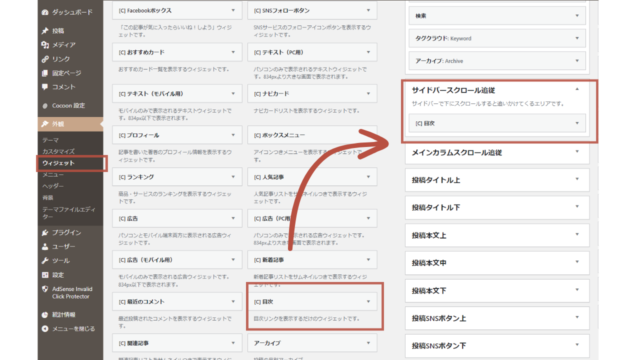Viewport: 640px width, 360px height.
Task: Expand the [C] 広告（モバイル用） widget arrow
Action: click(x=233, y=260)
